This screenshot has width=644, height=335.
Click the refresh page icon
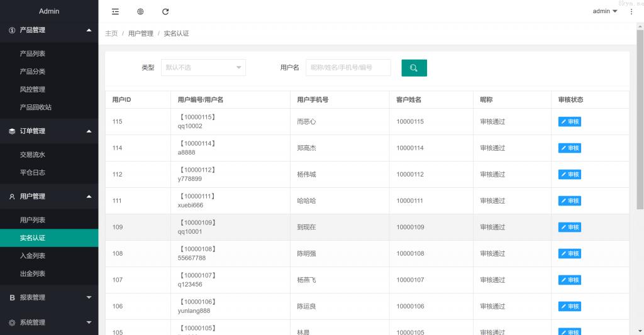coord(165,11)
